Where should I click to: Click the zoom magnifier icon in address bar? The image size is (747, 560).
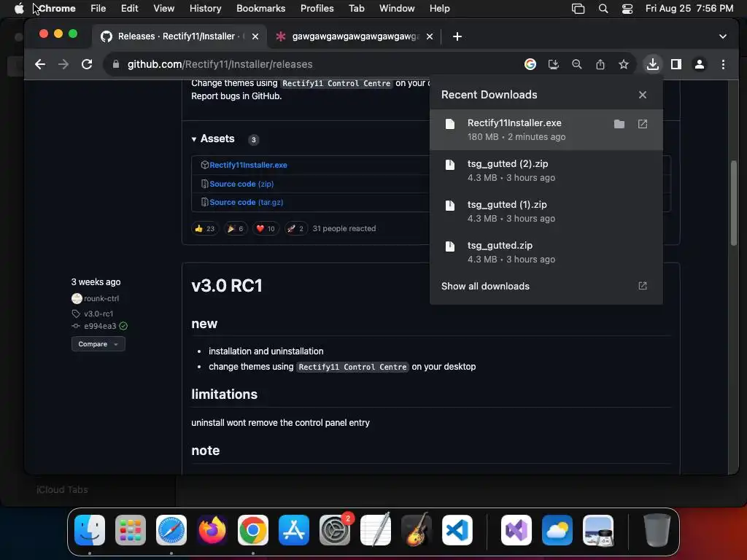(577, 64)
